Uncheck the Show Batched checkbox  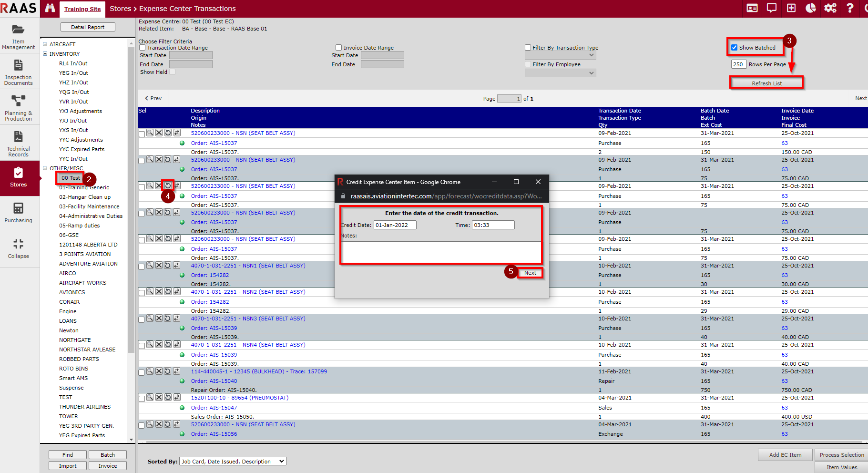pos(734,48)
